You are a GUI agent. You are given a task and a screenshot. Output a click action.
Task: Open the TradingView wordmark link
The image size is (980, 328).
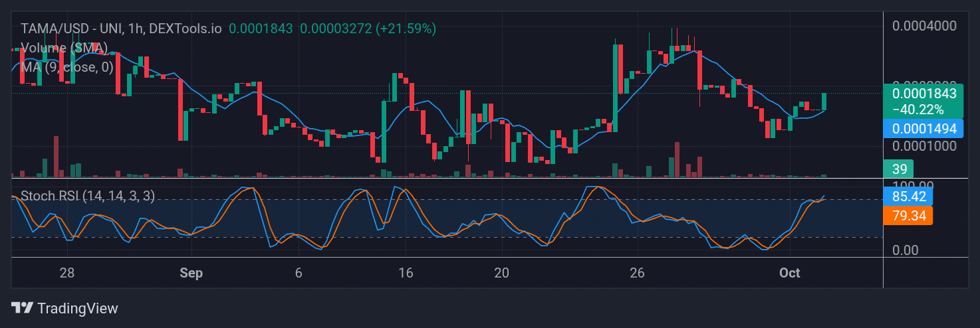pyautogui.click(x=78, y=308)
